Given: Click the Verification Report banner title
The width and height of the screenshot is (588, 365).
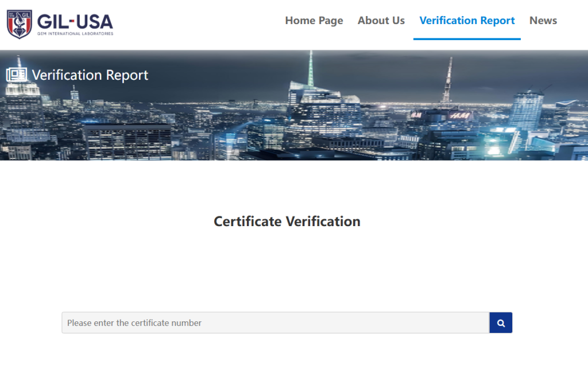Looking at the screenshot, I should coord(90,75).
